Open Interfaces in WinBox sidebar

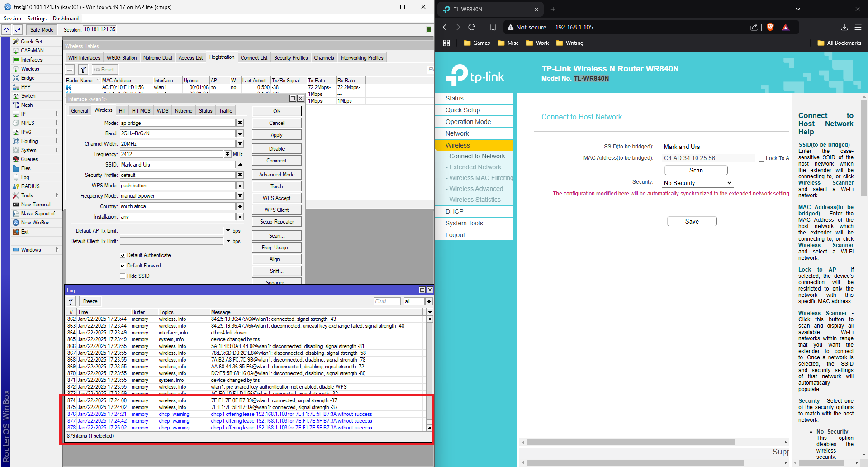pyautogui.click(x=32, y=60)
